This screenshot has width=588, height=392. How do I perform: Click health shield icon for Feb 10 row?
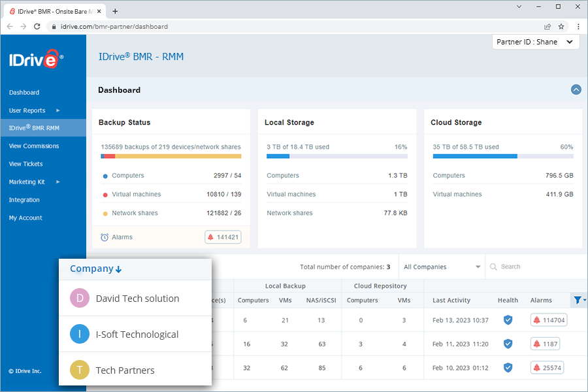coord(508,368)
